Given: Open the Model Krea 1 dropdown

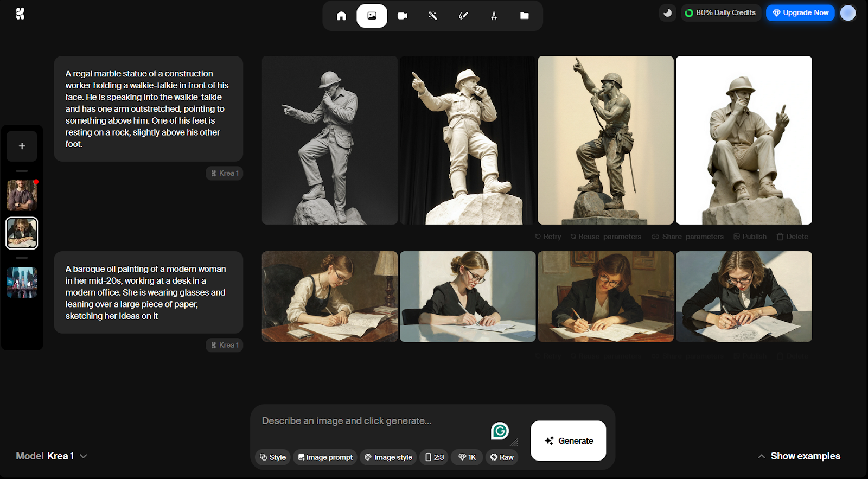Looking at the screenshot, I should coord(52,456).
